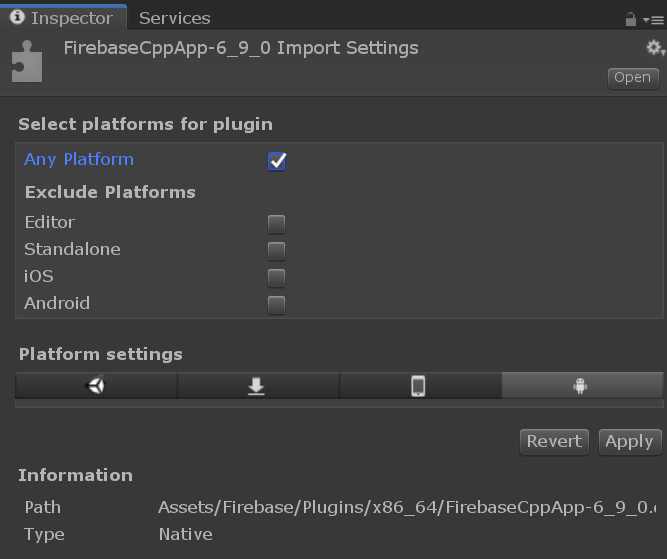The width and height of the screenshot is (667, 559).
Task: Click the Open button
Action: 633,78
